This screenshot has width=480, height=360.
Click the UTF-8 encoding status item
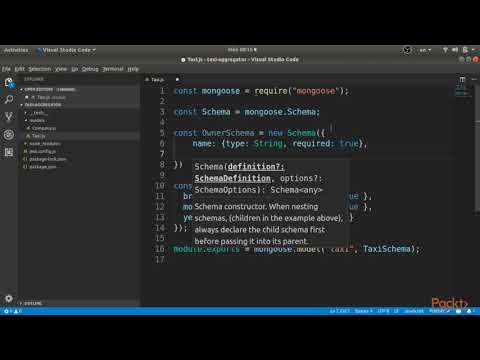click(383, 311)
